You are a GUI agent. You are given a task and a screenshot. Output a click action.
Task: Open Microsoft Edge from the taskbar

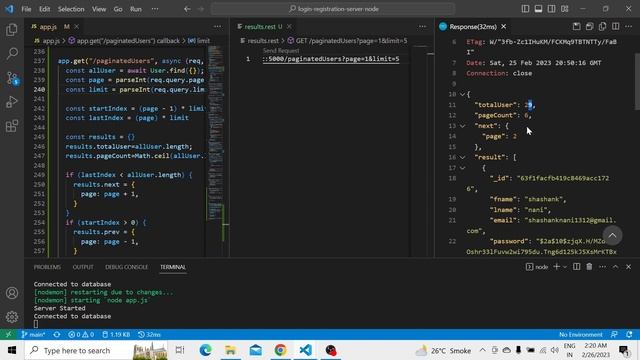click(x=206, y=350)
